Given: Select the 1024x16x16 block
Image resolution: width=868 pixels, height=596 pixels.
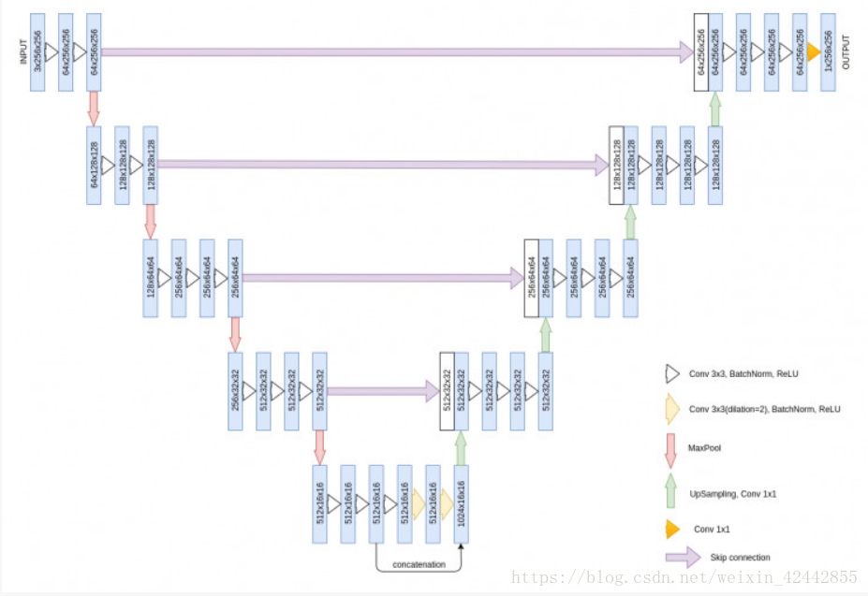Looking at the screenshot, I should [461, 504].
